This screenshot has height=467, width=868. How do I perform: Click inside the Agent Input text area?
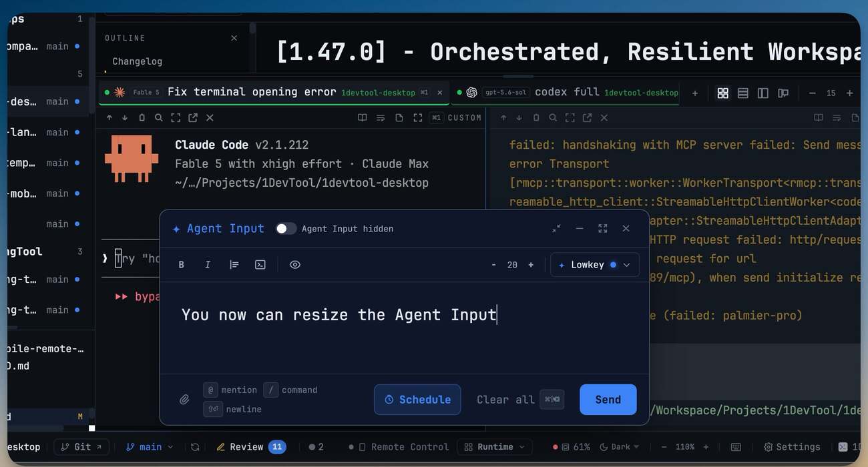[x=405, y=328]
